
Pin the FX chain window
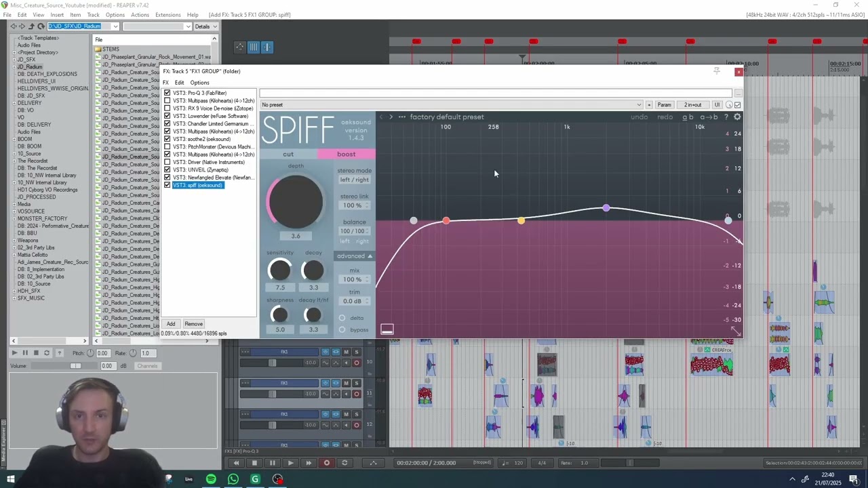716,71
